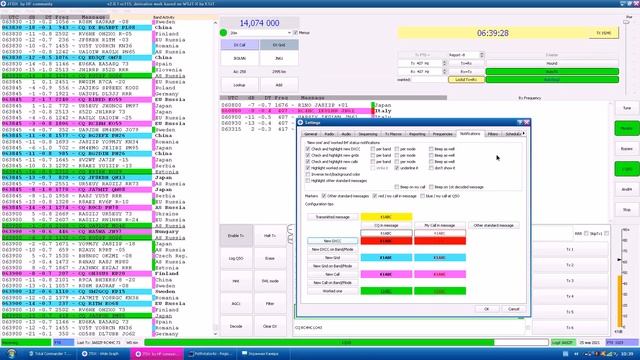This screenshot has height=360, width=640.
Task: Check per band for new DXCC row
Action: click(373, 149)
